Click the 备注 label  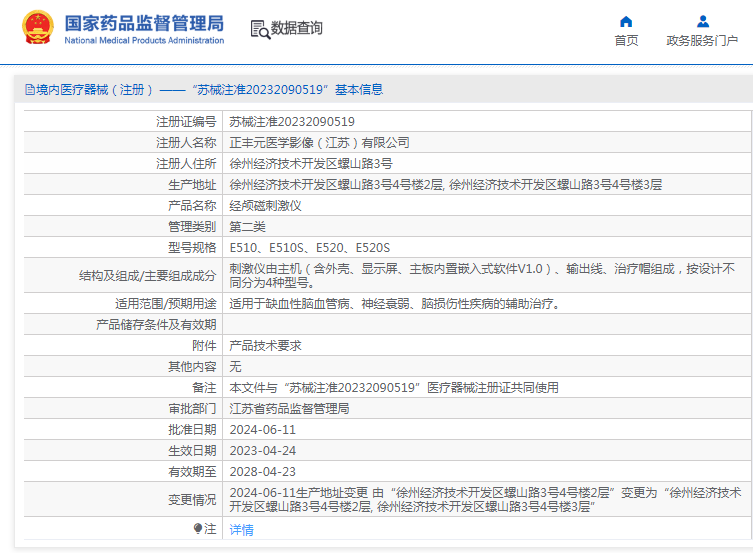(205, 388)
